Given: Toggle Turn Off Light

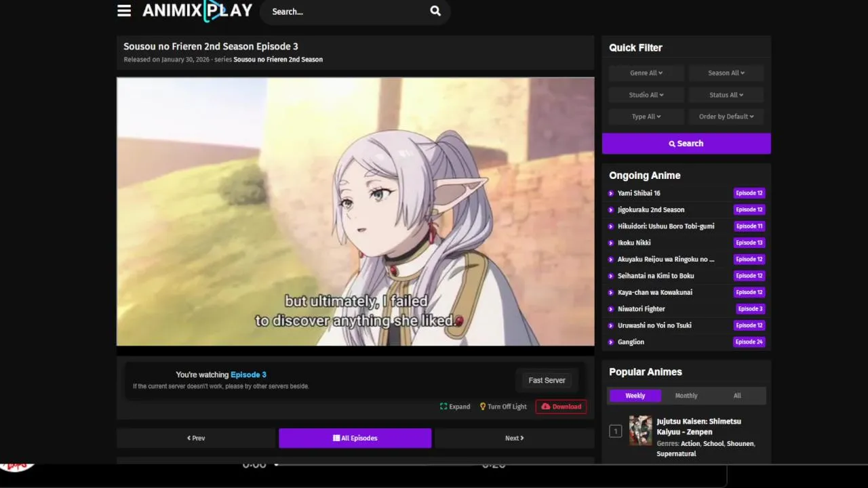Looking at the screenshot, I should pos(503,407).
